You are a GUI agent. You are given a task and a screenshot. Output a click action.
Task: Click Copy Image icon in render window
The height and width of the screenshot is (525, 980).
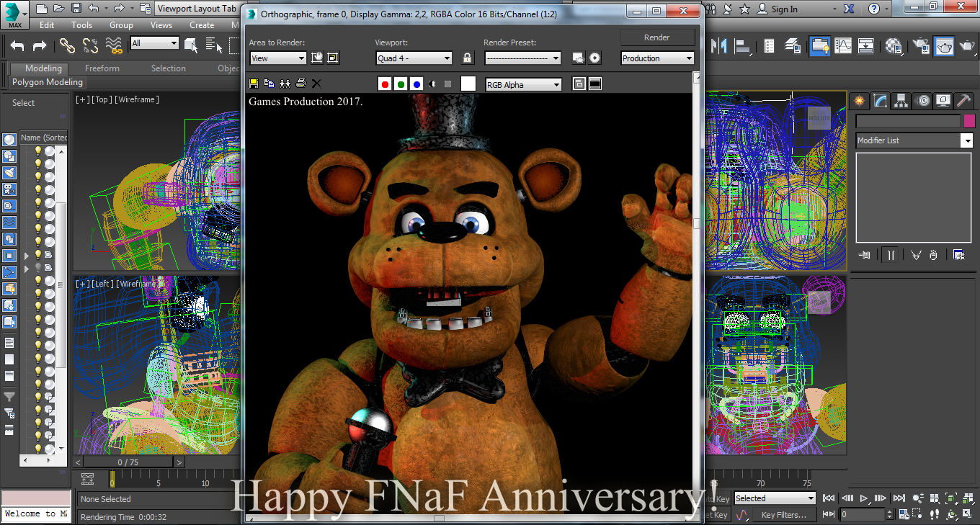click(x=269, y=84)
